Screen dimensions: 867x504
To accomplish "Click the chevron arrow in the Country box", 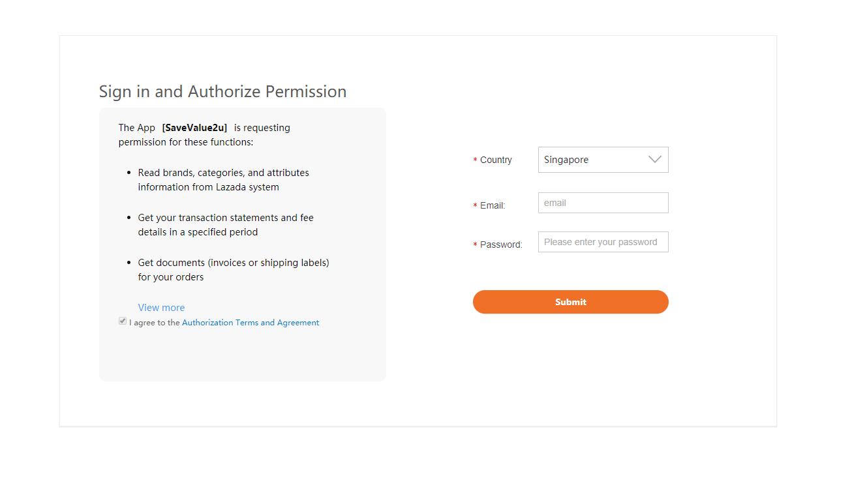I will (654, 160).
